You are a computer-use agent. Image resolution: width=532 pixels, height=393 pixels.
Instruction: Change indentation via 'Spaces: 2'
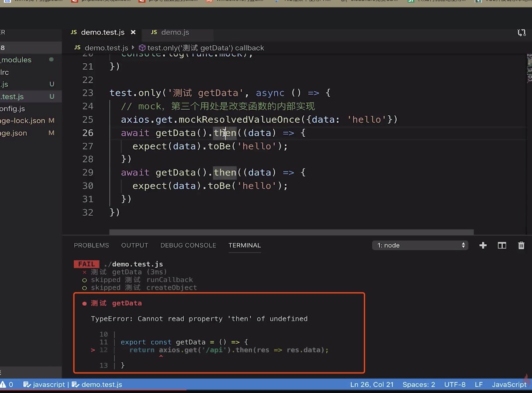pos(419,385)
